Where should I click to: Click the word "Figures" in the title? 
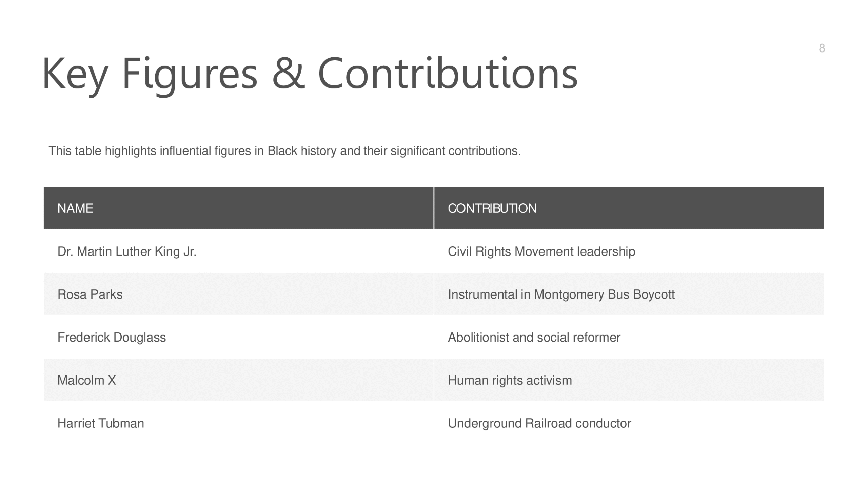(x=189, y=74)
